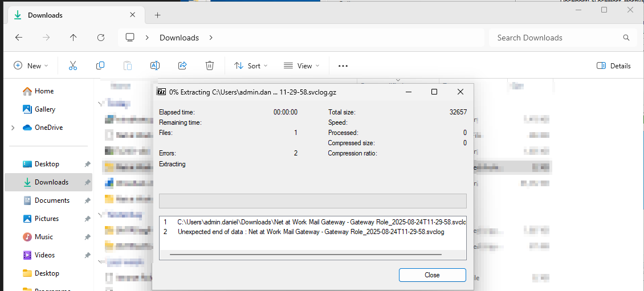Open the Sort dropdown menu
This screenshot has height=291, width=644.
pyautogui.click(x=251, y=65)
